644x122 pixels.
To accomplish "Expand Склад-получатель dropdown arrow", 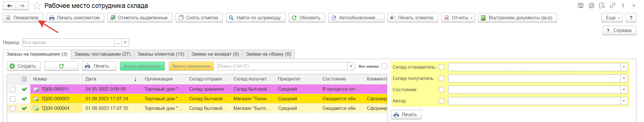I will [x=624, y=79].
